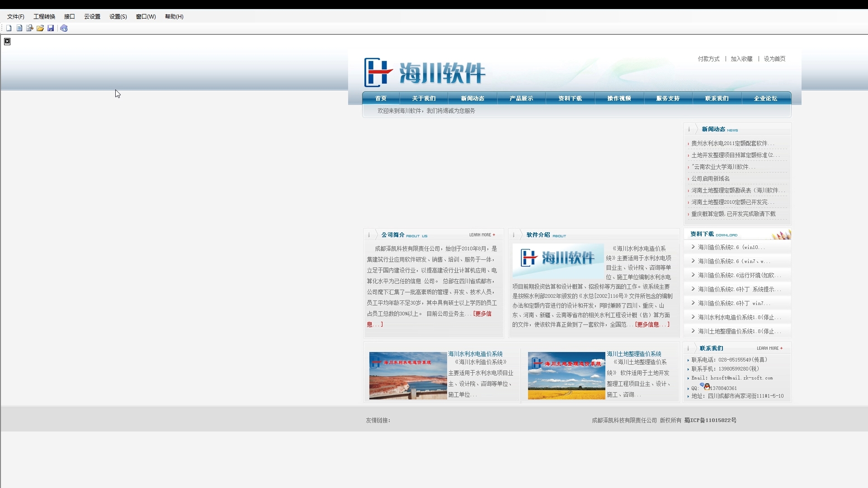
Task: Open the 产品展示 navigation tab
Action: click(x=521, y=98)
